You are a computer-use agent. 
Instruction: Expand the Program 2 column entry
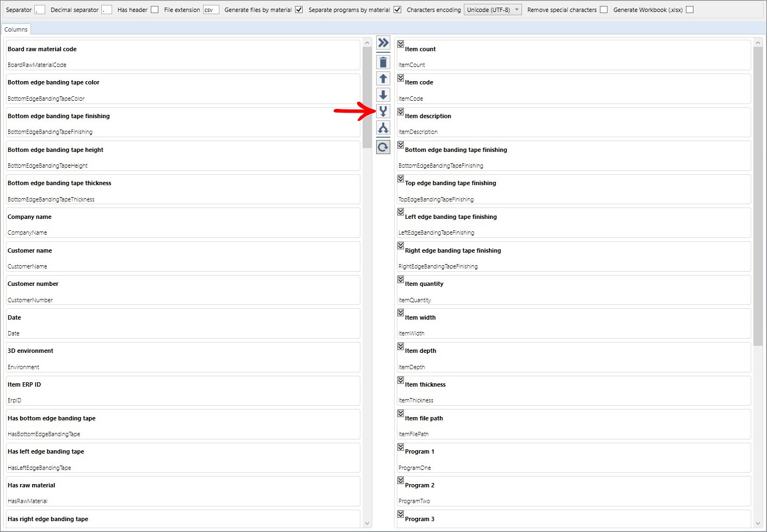coord(401,481)
